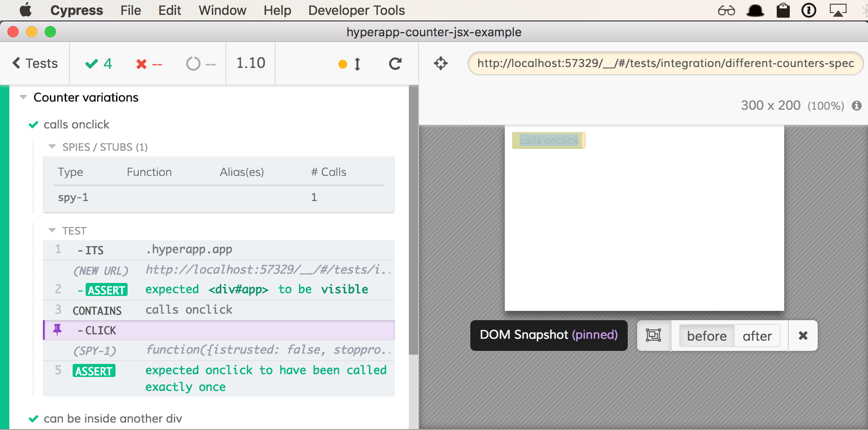Image resolution: width=868 pixels, height=430 pixels.
Task: Click the ITS .hyperapp.app command
Action: click(x=219, y=250)
